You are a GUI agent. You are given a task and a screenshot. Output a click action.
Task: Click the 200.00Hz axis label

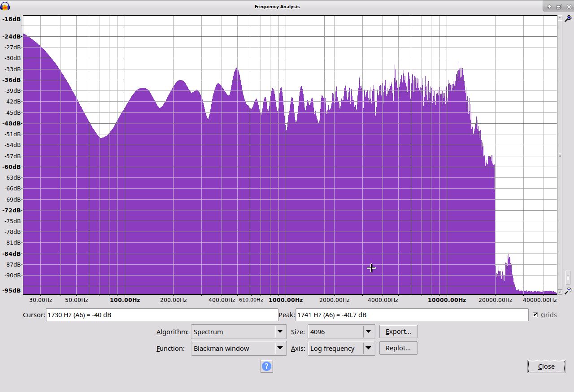click(173, 300)
